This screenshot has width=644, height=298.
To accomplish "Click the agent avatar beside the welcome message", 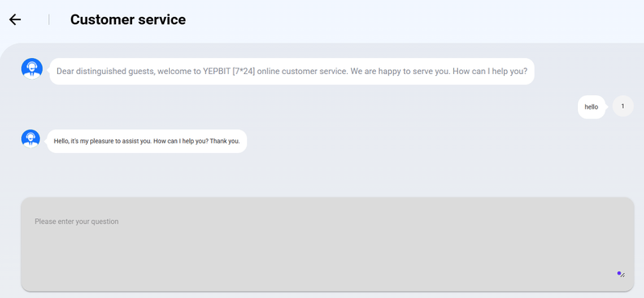I will pyautogui.click(x=31, y=68).
